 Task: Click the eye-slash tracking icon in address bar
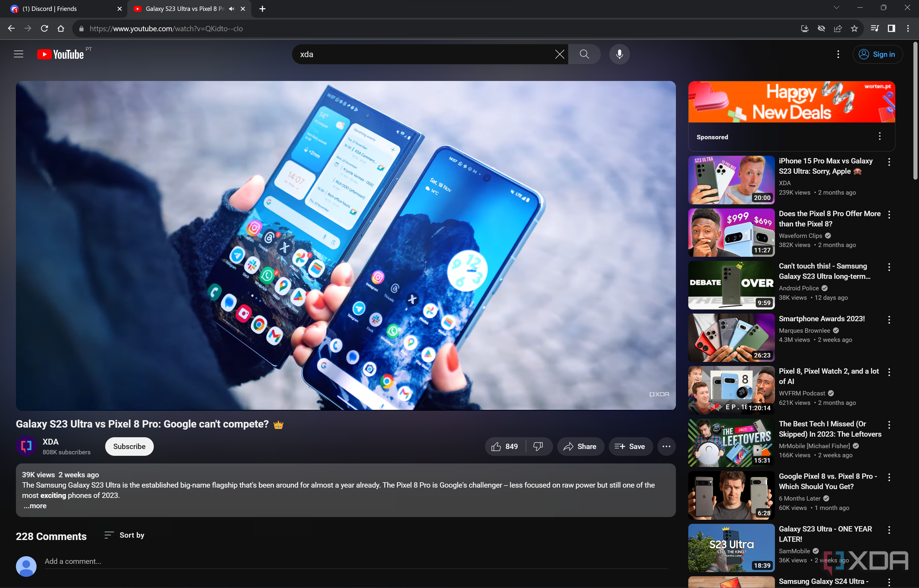[x=821, y=29]
